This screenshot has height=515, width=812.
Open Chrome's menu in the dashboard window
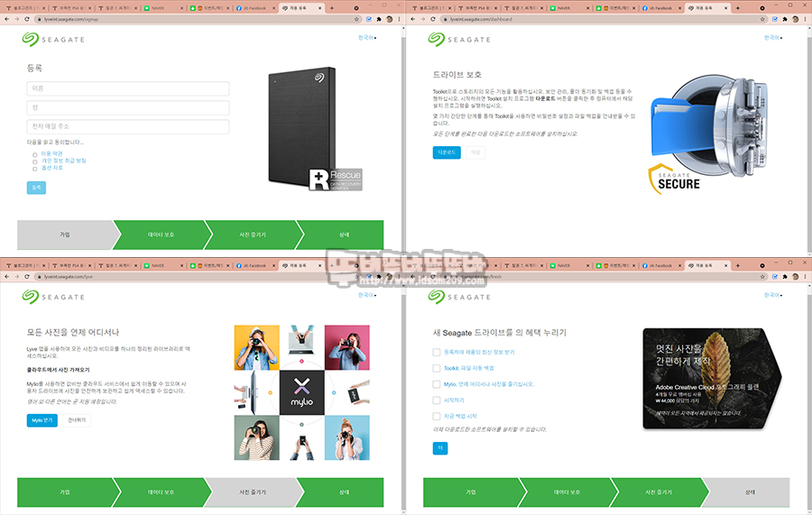(805, 19)
